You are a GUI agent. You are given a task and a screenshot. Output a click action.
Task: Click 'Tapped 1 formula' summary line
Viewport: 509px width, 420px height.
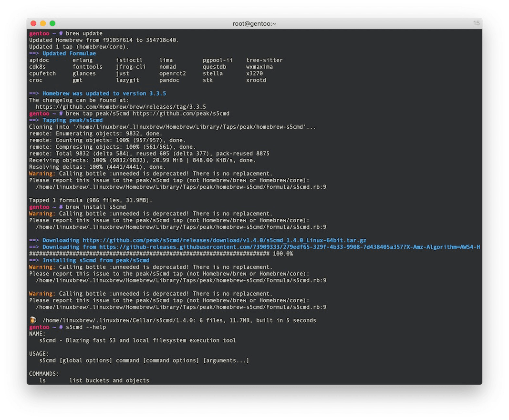(91, 200)
